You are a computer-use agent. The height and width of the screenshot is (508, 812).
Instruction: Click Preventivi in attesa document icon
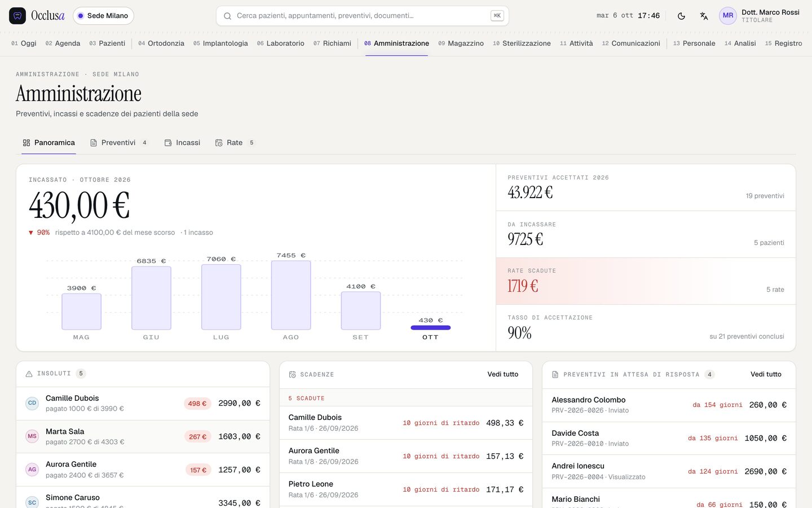coord(555,375)
